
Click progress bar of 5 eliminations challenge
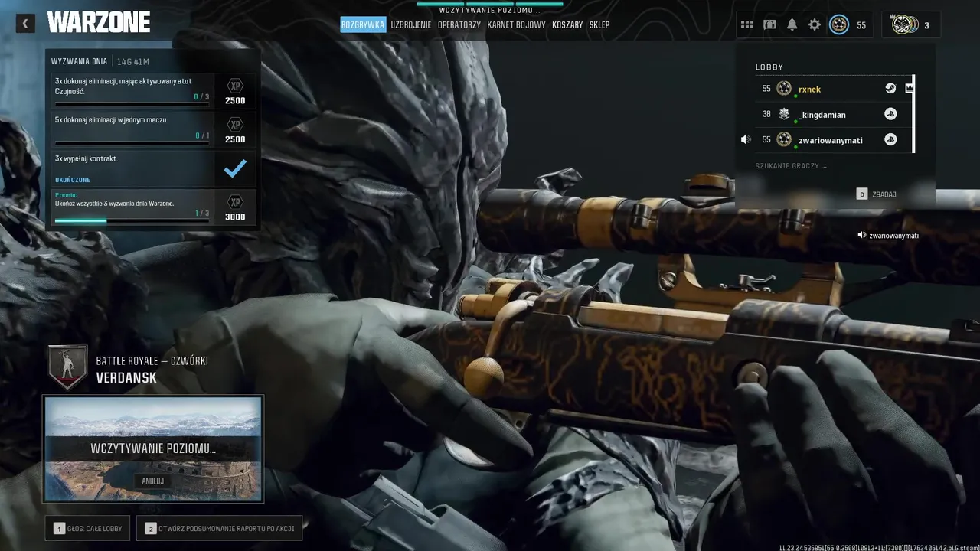coord(132,142)
